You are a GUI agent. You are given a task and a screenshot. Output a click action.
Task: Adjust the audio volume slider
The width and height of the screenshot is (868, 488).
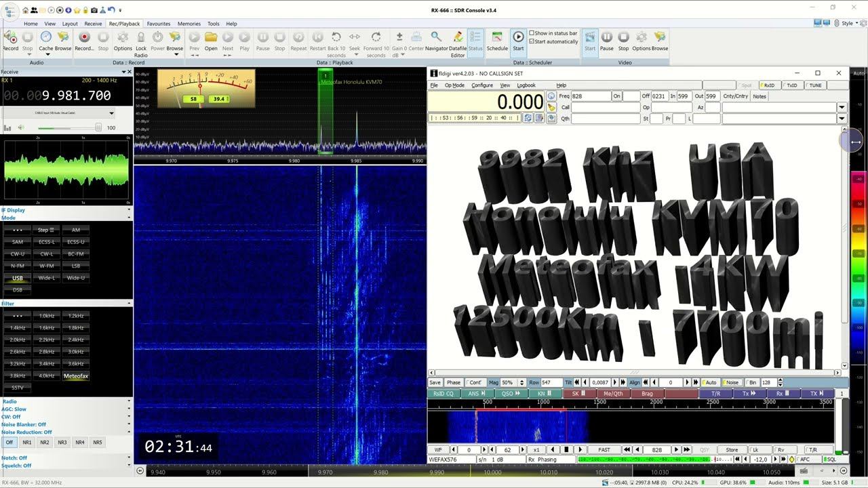pos(98,127)
